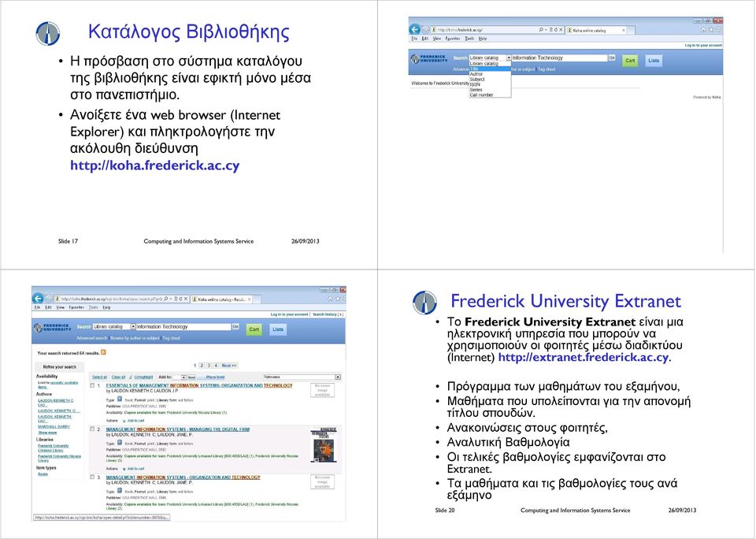Open Help menu in results browser screenshot
Screen dimensions: 756x539
pos(107,307)
